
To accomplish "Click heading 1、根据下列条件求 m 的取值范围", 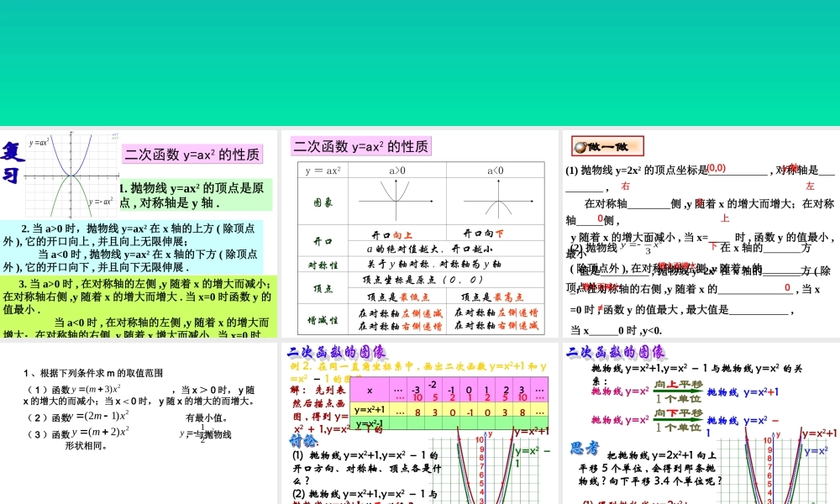I will (x=93, y=373).
